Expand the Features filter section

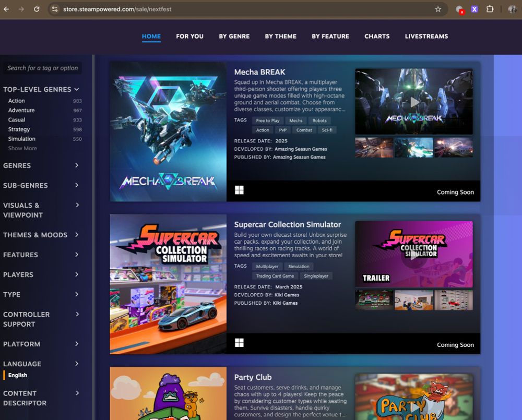[41, 255]
